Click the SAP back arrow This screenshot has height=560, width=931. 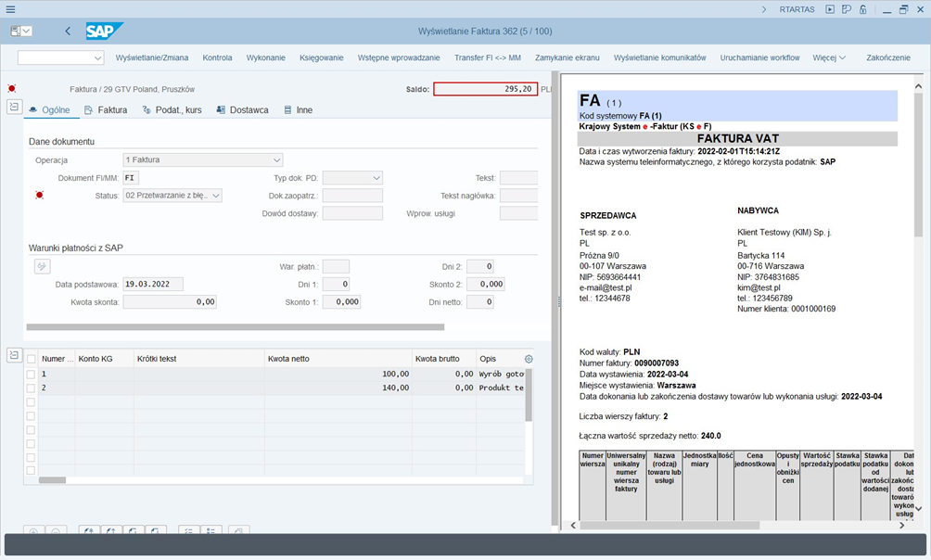[x=68, y=31]
